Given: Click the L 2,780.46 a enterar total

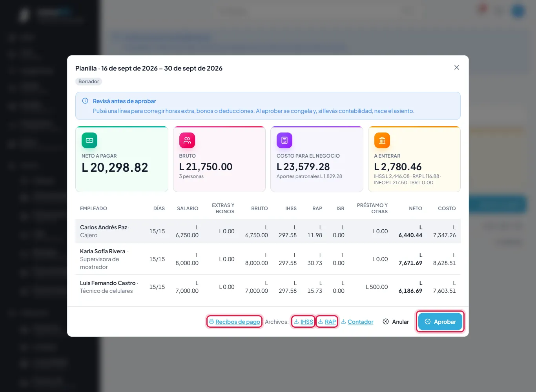Looking at the screenshot, I should click(398, 167).
